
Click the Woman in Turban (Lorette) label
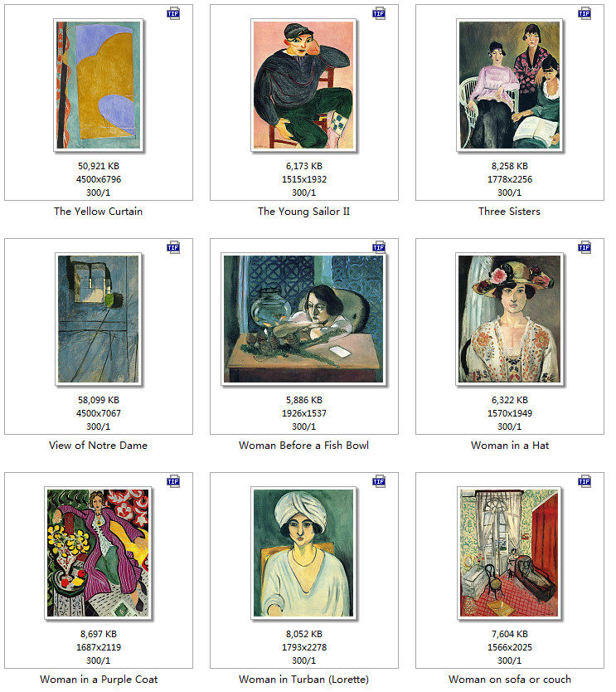(303, 680)
